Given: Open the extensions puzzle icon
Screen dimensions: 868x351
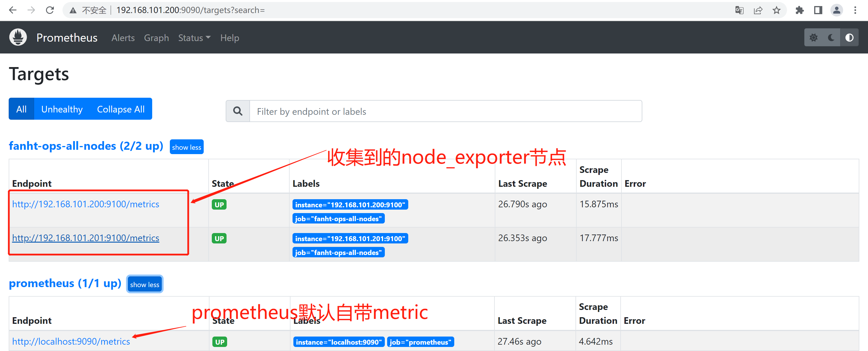Looking at the screenshot, I should [799, 10].
